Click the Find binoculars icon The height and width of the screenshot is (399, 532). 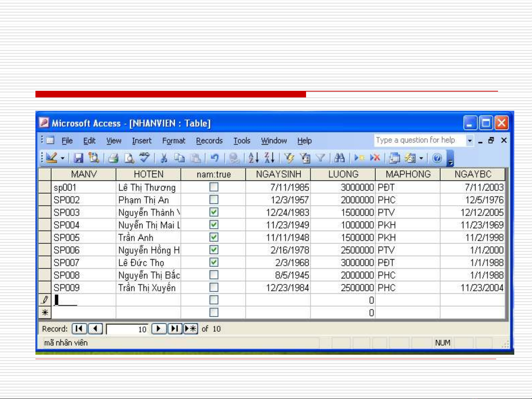pyautogui.click(x=339, y=158)
